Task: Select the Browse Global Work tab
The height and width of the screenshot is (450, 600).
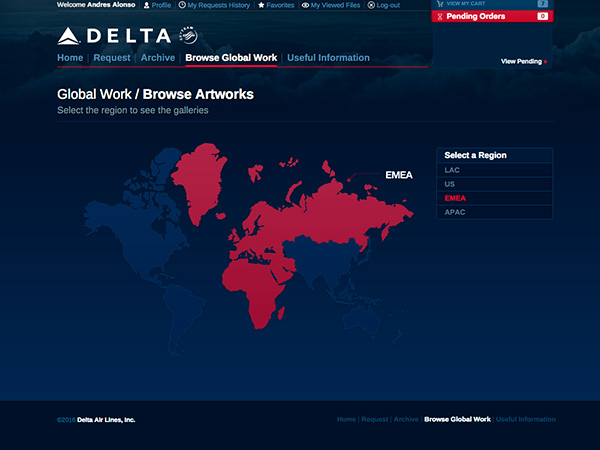Action: 231,58
